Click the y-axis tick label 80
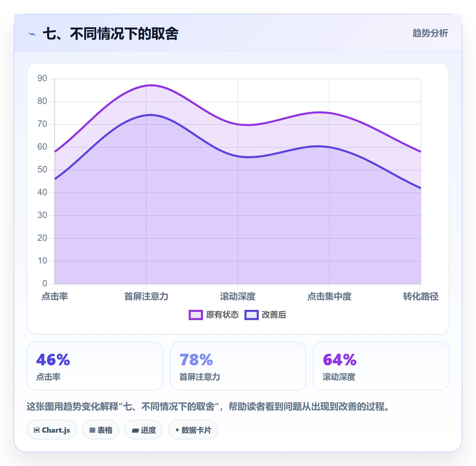 click(42, 101)
